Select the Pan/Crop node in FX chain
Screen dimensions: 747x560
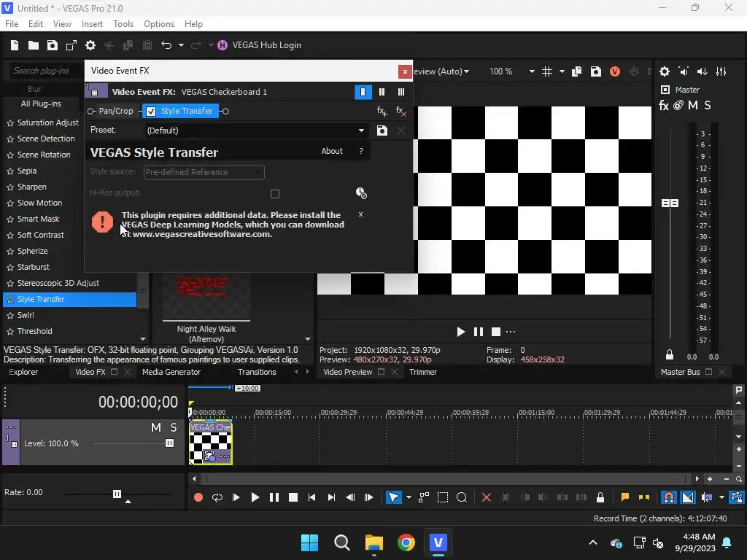(115, 111)
